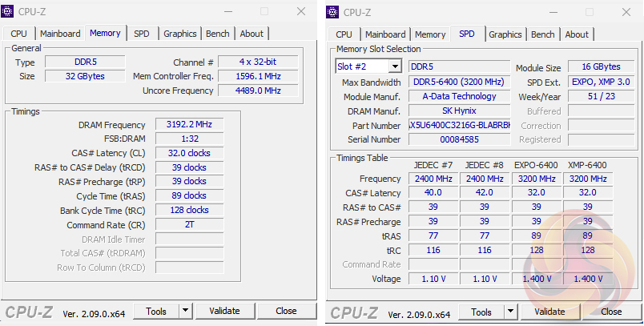This screenshot has height=326, width=644.
Task: Click the 51 / 23 Week/Year value
Action: [x=601, y=96]
